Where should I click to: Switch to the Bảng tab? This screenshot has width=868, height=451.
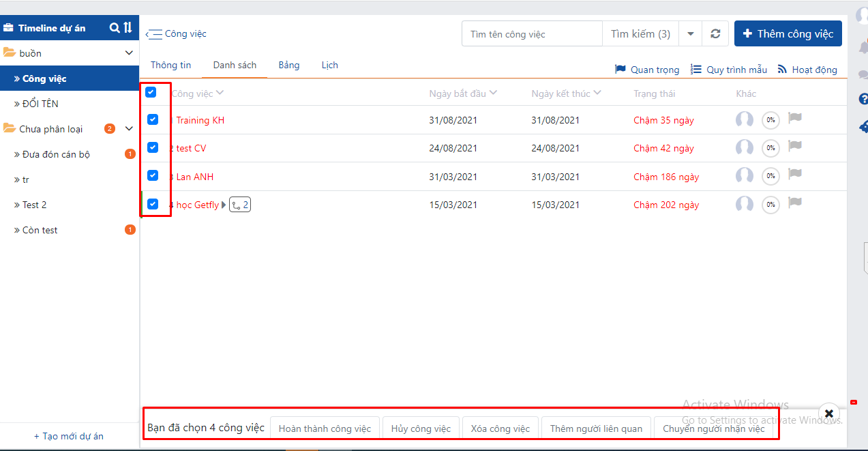pyautogui.click(x=288, y=66)
